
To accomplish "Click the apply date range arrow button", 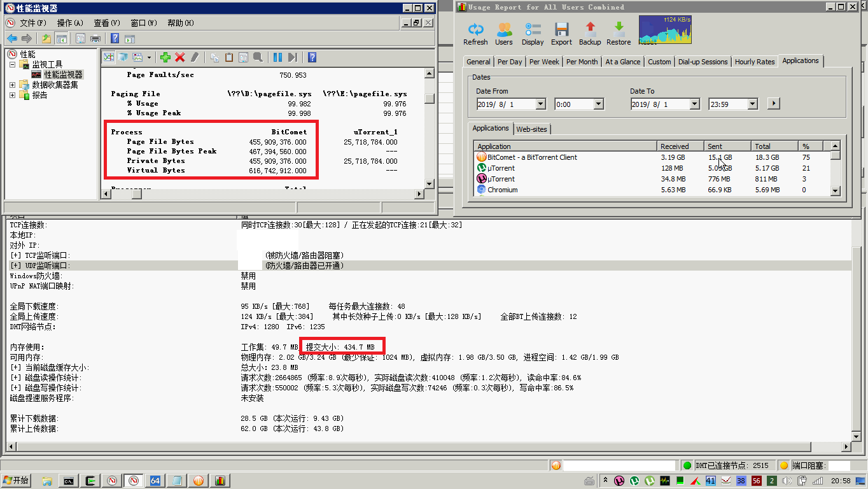I will pyautogui.click(x=773, y=104).
